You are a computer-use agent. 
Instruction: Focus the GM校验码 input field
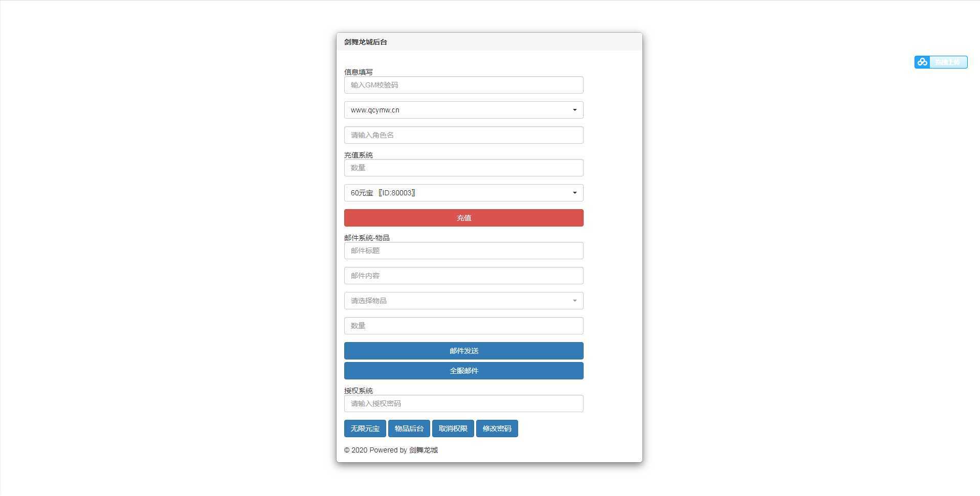pyautogui.click(x=463, y=85)
